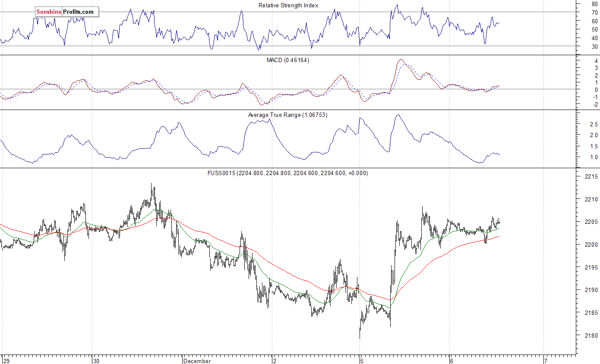
Task: Click the MACD 4 axis value
Action: (596, 61)
